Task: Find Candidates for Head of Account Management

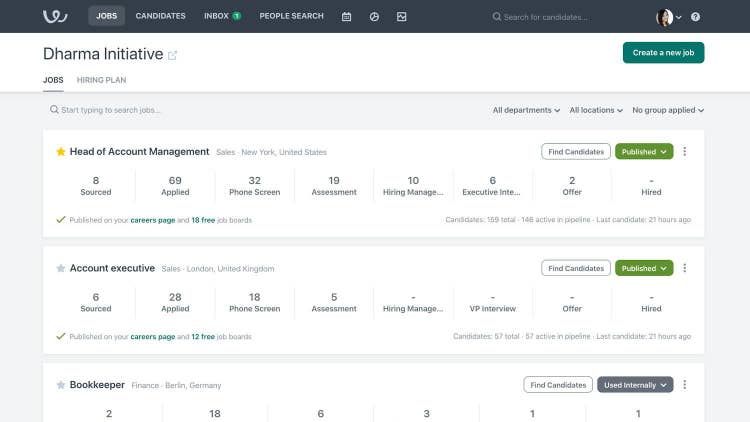Action: [576, 152]
